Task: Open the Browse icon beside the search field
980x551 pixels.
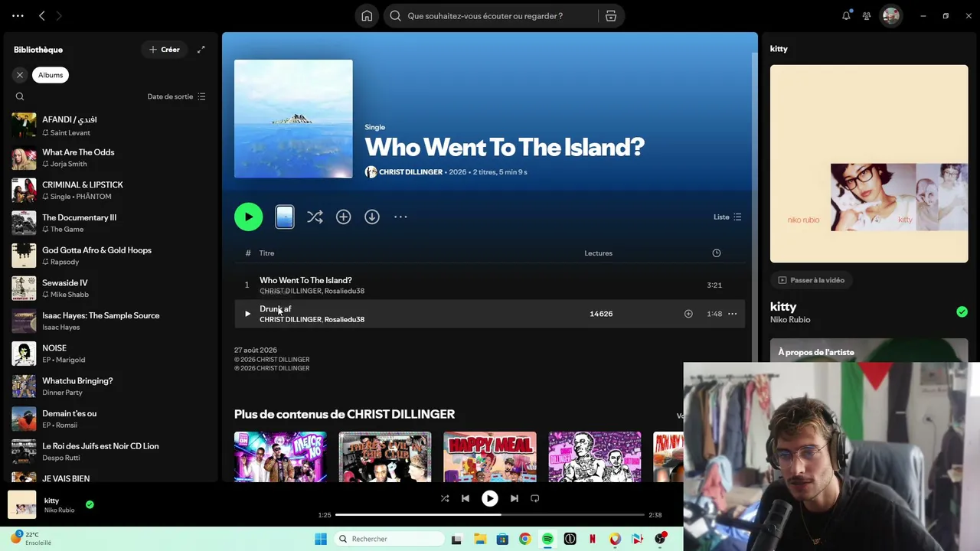Action: pyautogui.click(x=610, y=16)
